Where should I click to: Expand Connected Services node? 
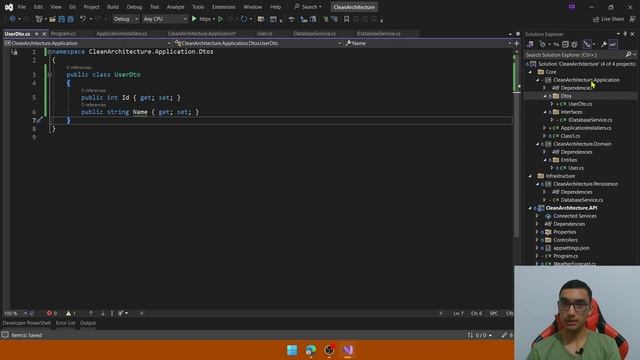[x=537, y=216]
